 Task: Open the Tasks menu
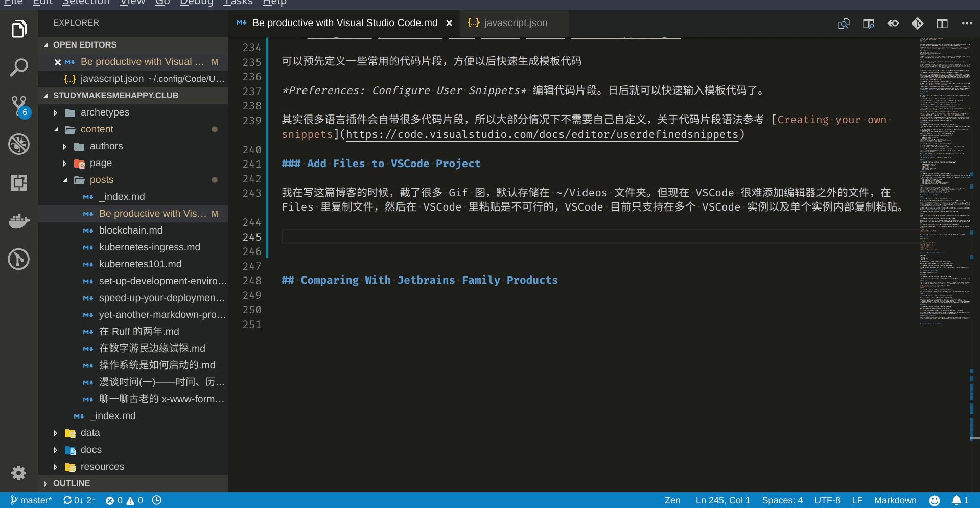tap(238, 3)
